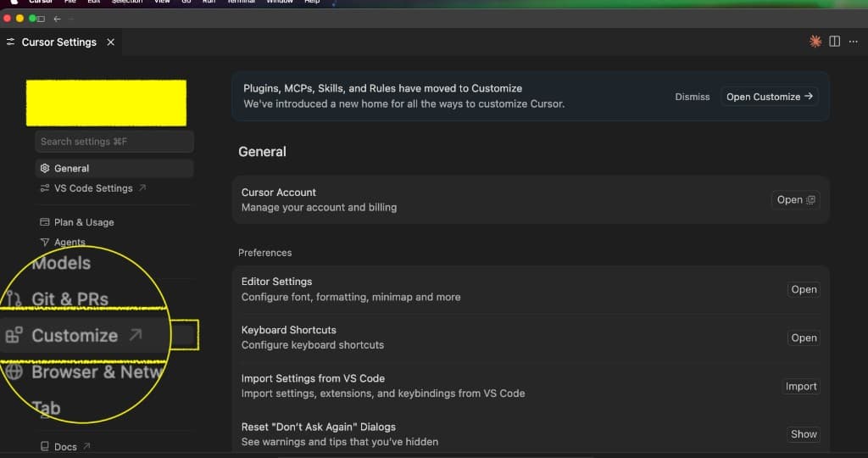Select Models in the settings sidebar
Screen dimensions: 868x458
(61, 263)
